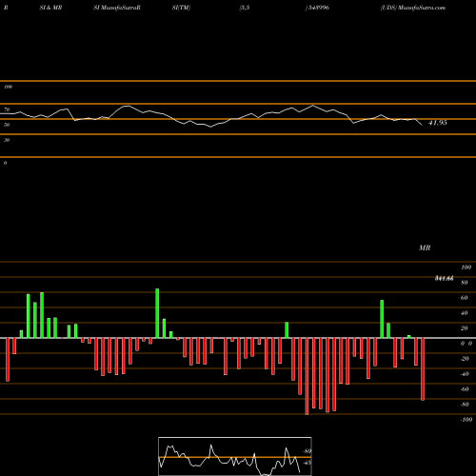Click the '(5,5' parameter text
Viewport: 476px width, 476px height.
tap(245, 8)
